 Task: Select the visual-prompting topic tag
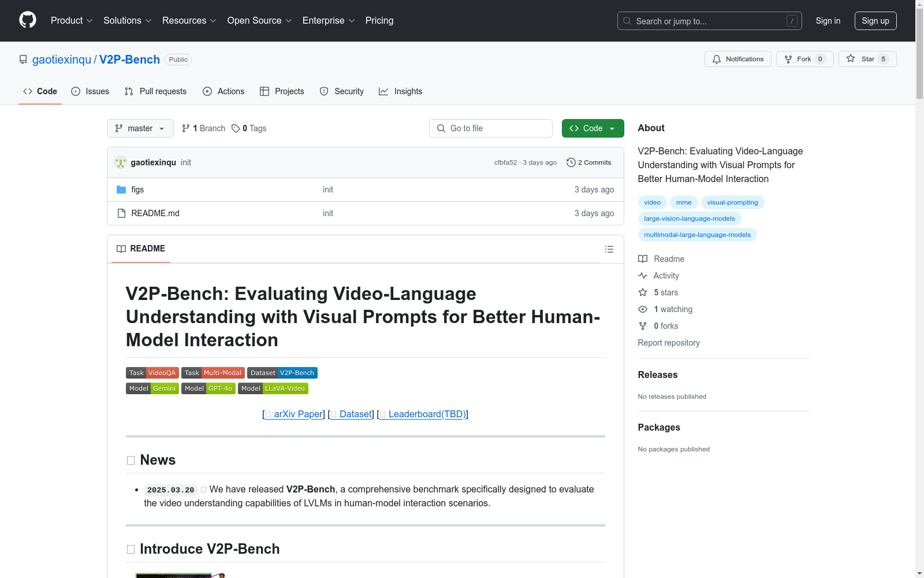(x=732, y=202)
